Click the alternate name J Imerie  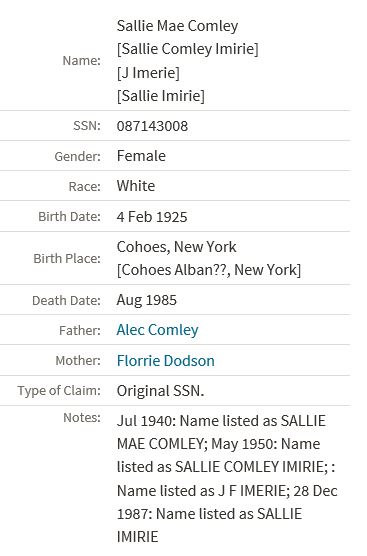coord(148,73)
